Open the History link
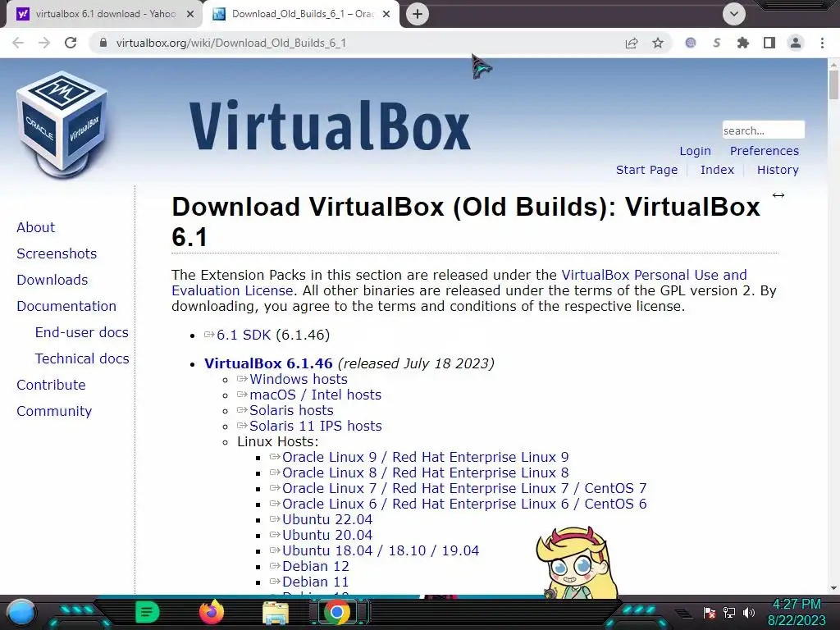The width and height of the screenshot is (840, 630). pos(778,170)
